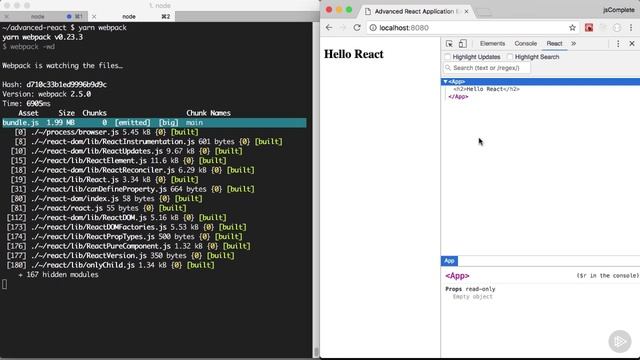Select the DevTools inspect element tool
The image size is (640, 360).
(449, 44)
